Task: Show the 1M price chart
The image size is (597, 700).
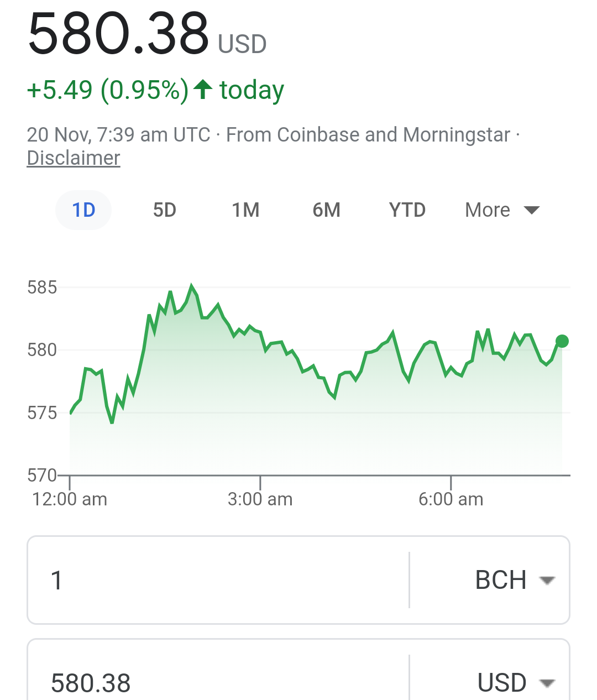Action: pyautogui.click(x=245, y=210)
